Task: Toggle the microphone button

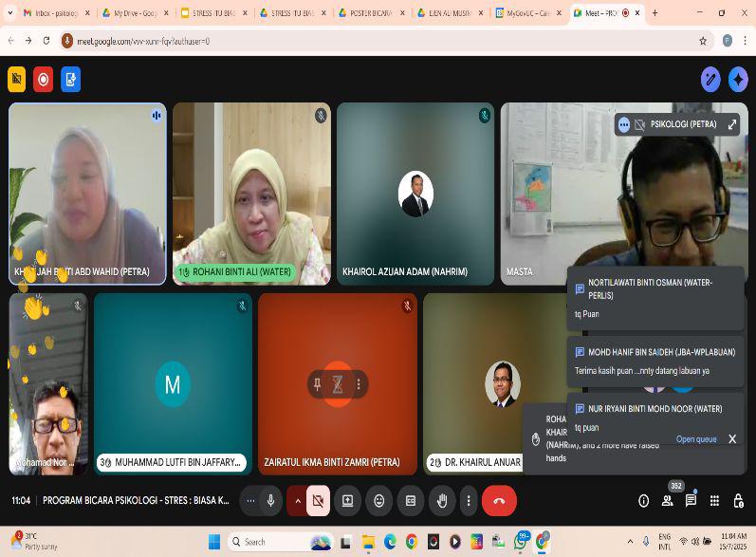Action: 271,500
